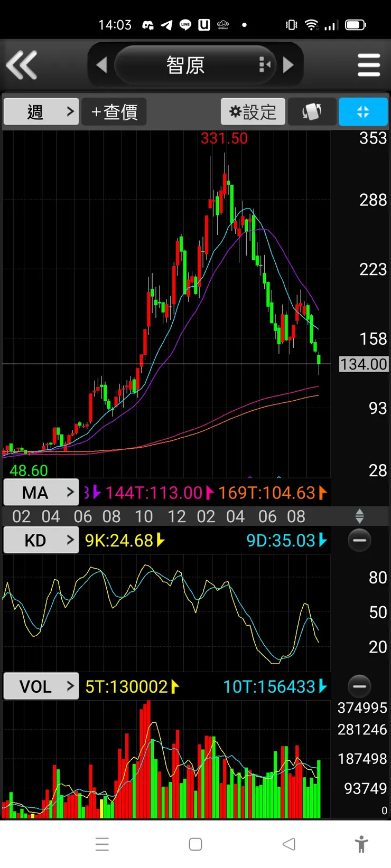Change the KD indicator selector
Image resolution: width=391 pixels, height=868 pixels.
point(41,540)
